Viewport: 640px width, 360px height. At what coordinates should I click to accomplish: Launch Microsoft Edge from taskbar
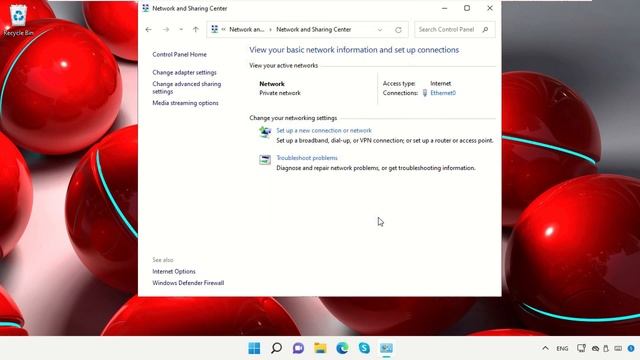tap(342, 348)
